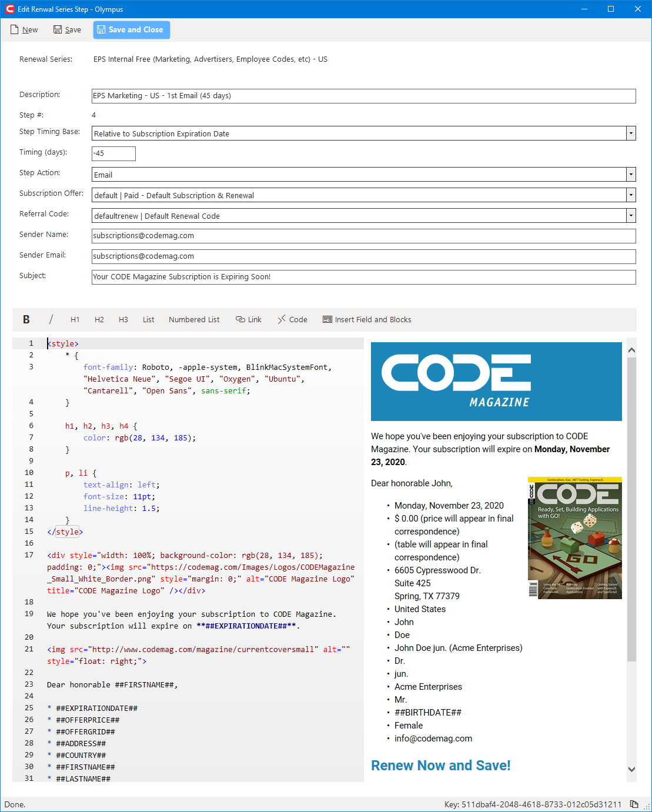Edit the Sender Email field
This screenshot has height=812, width=652.
pyautogui.click(x=363, y=256)
